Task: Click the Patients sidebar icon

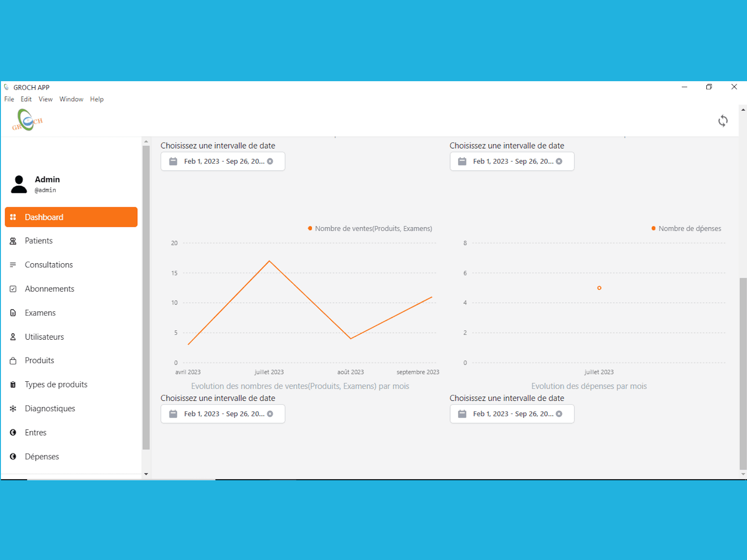Action: (x=13, y=241)
